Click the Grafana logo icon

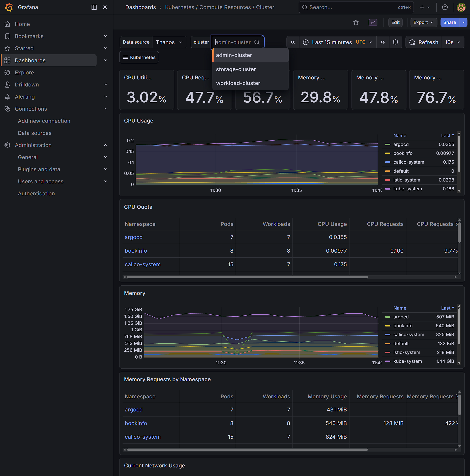[x=9, y=7]
